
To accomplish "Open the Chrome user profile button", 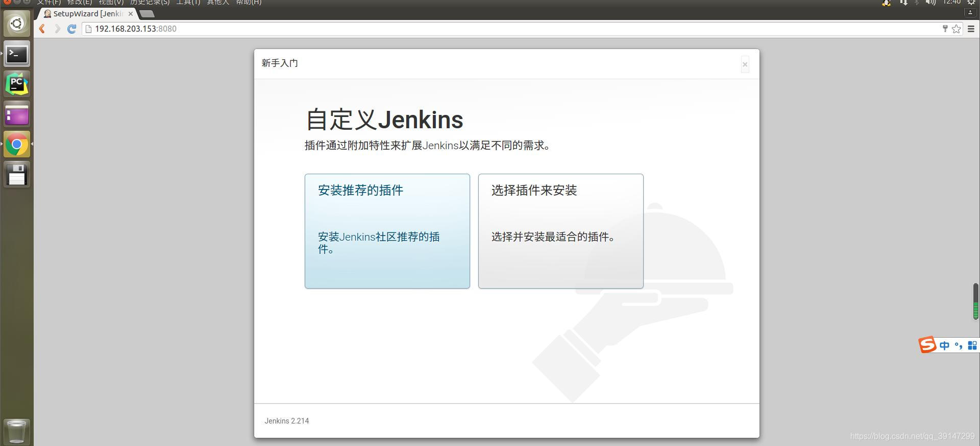I will coord(970,12).
